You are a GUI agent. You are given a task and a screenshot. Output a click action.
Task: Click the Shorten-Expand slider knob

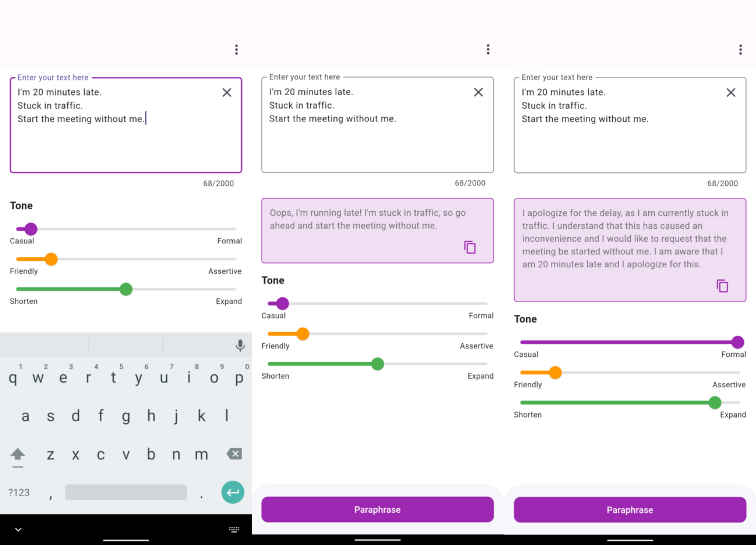pyautogui.click(x=126, y=289)
